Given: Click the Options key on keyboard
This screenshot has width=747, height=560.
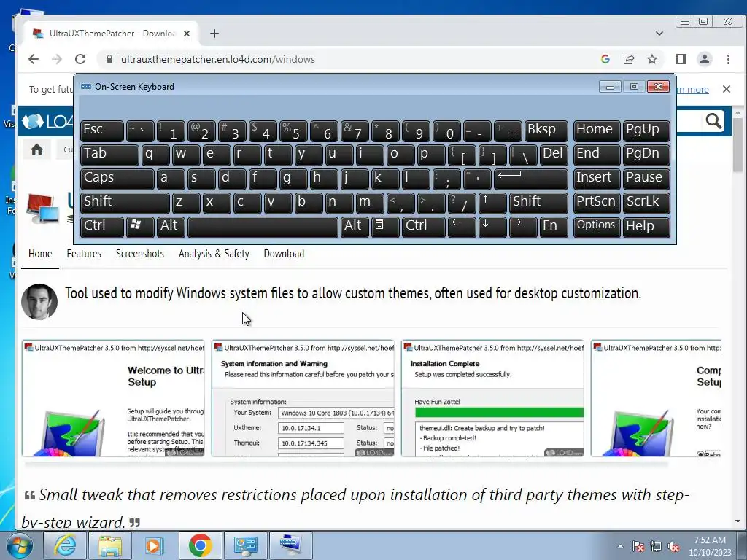Looking at the screenshot, I should pyautogui.click(x=597, y=226).
